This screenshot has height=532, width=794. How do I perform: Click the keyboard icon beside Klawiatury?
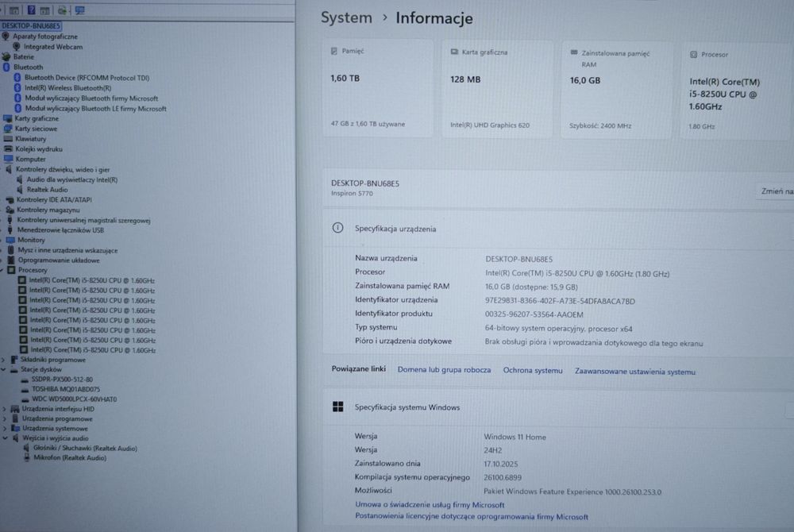[8, 139]
